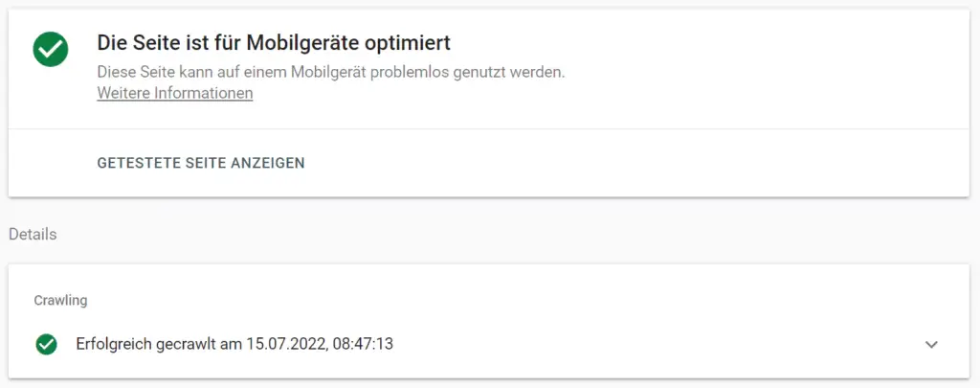Click the small green crawl success checkmark
This screenshot has height=388, width=980.
coord(46,344)
